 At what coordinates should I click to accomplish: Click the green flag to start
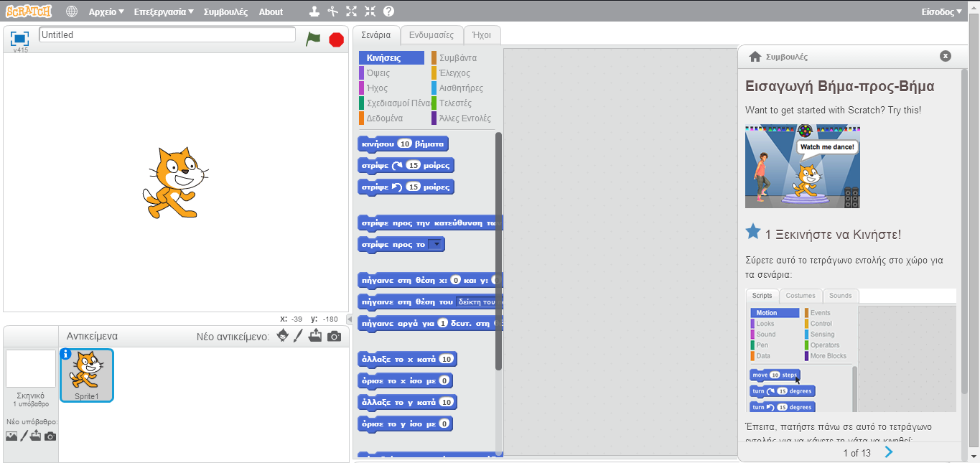[313, 39]
